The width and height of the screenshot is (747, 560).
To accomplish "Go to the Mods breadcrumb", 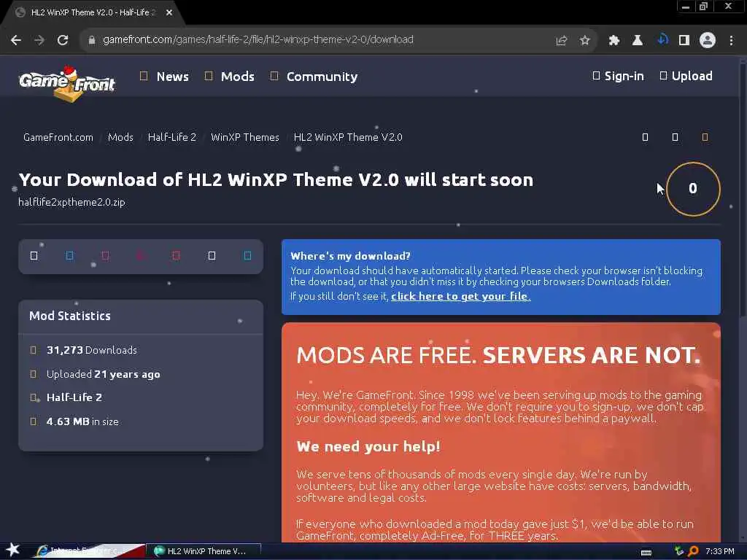I will 120,137.
